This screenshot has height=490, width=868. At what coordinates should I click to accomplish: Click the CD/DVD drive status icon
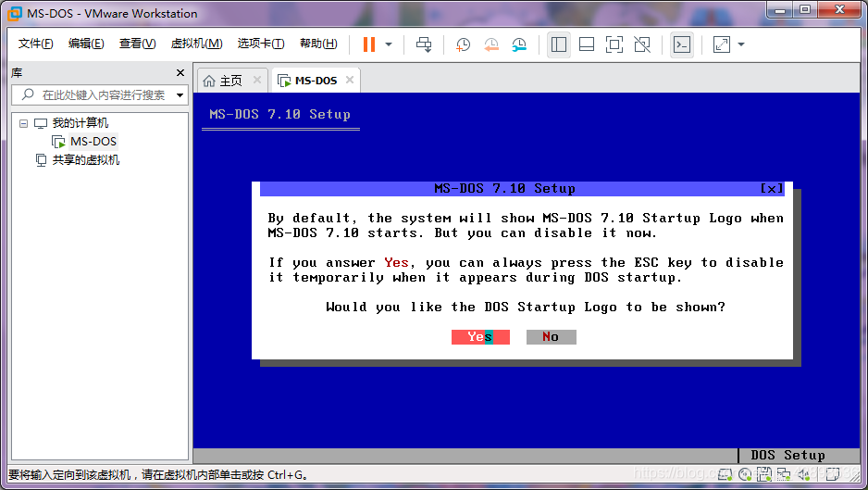point(745,474)
